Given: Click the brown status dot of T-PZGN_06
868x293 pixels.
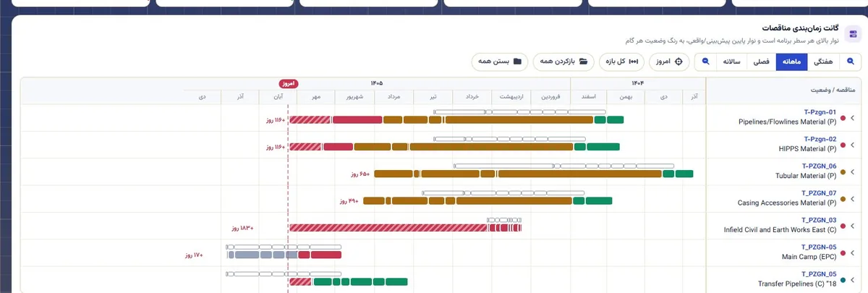Looking at the screenshot, I should [x=843, y=171].
